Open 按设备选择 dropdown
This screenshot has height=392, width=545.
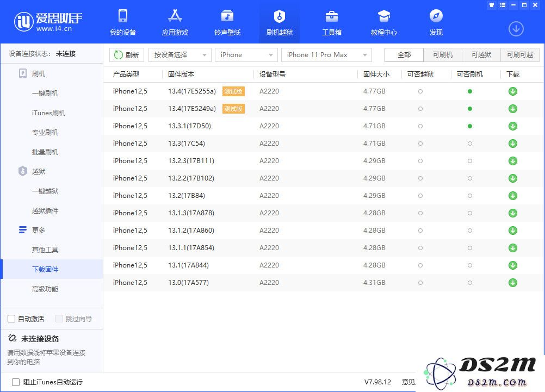point(179,55)
